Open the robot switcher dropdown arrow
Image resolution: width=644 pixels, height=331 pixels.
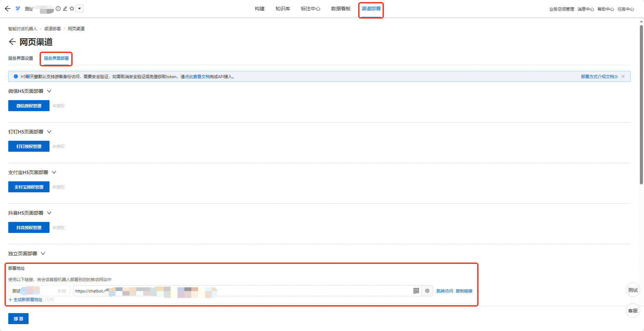79,9
